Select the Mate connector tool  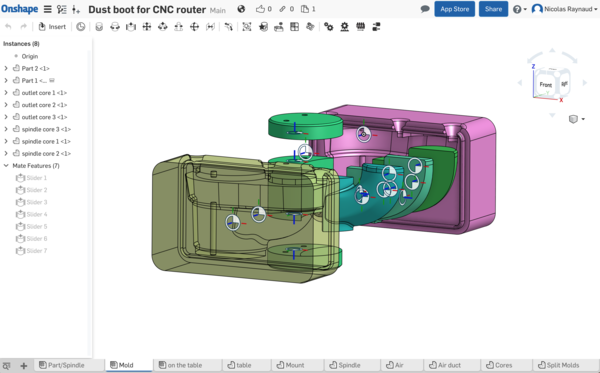click(263, 27)
